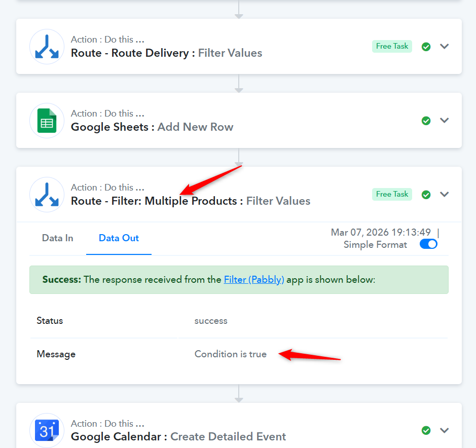Click green checkmark on Multiple Products filter
This screenshot has width=476, height=448.
click(426, 195)
